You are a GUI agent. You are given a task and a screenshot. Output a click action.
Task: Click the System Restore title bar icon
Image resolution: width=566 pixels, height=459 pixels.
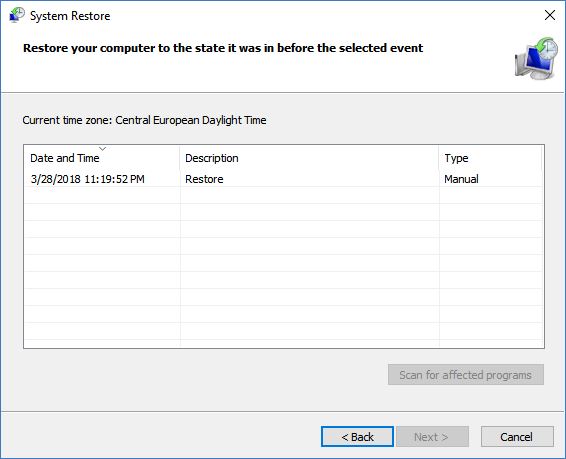pyautogui.click(x=17, y=15)
